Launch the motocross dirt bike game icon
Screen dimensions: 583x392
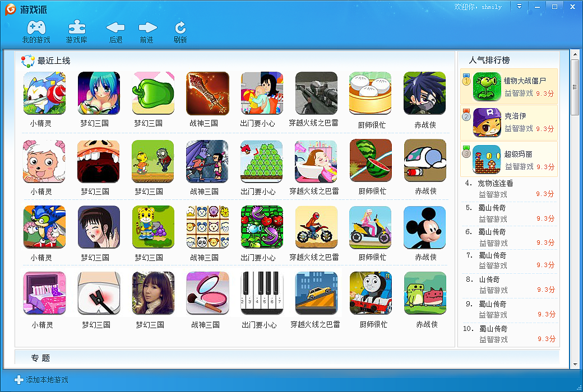[x=316, y=227]
